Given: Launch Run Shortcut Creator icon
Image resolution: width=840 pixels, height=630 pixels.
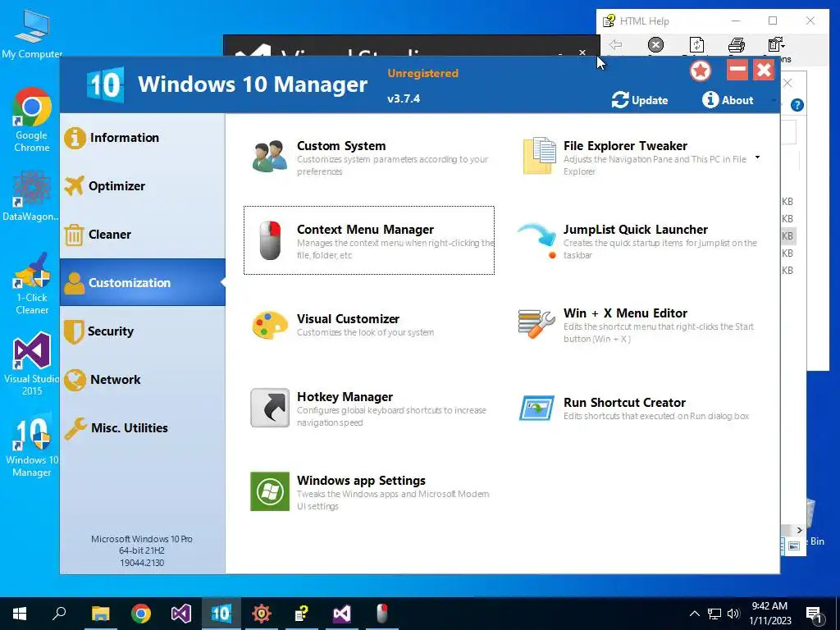Looking at the screenshot, I should pos(536,409).
